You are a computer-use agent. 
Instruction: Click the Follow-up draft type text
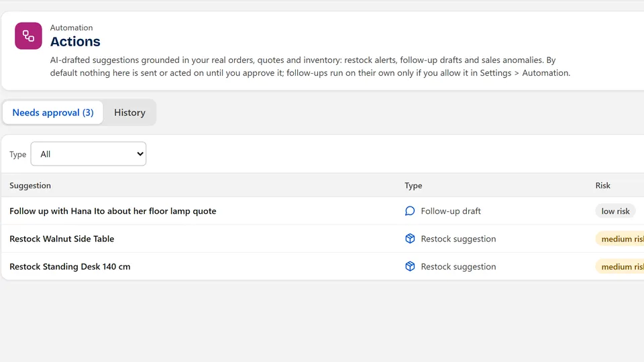tap(451, 211)
